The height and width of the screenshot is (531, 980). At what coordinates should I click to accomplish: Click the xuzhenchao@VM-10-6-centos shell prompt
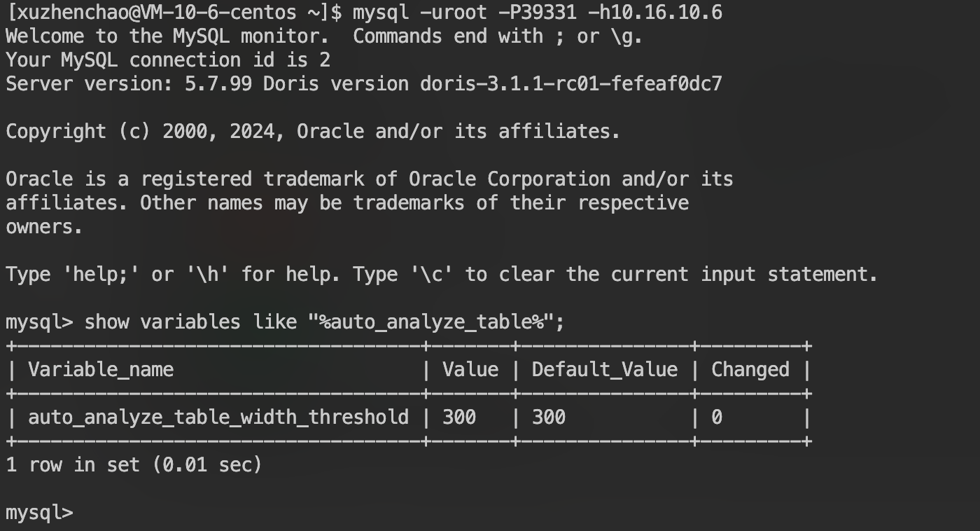tap(168, 13)
